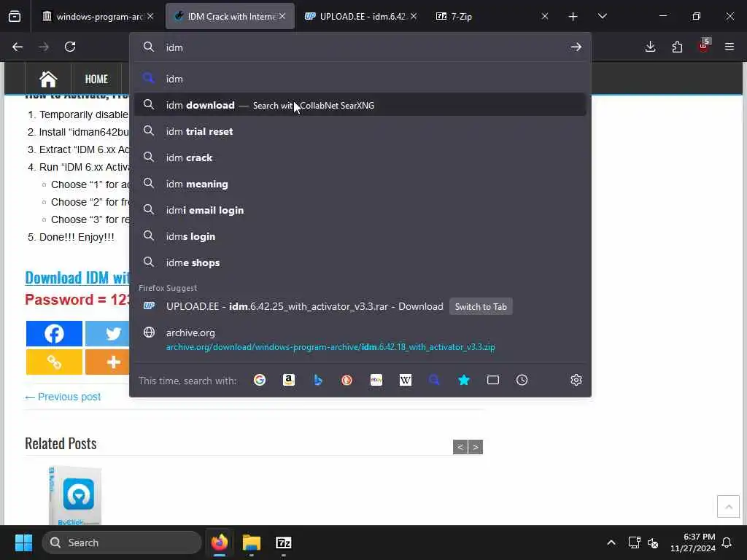Screen dimensions: 747x560
Task: Close the UPLOAD.EE tab
Action: (x=414, y=16)
